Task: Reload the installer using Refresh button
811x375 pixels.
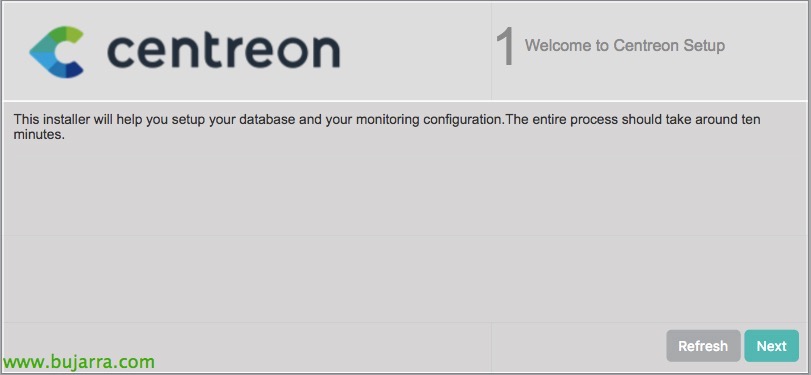Action: click(703, 346)
